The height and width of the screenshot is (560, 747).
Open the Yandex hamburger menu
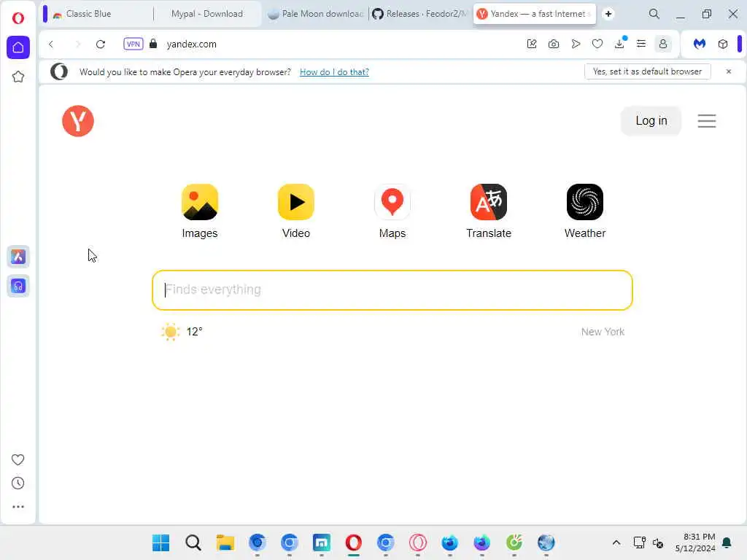click(x=707, y=121)
